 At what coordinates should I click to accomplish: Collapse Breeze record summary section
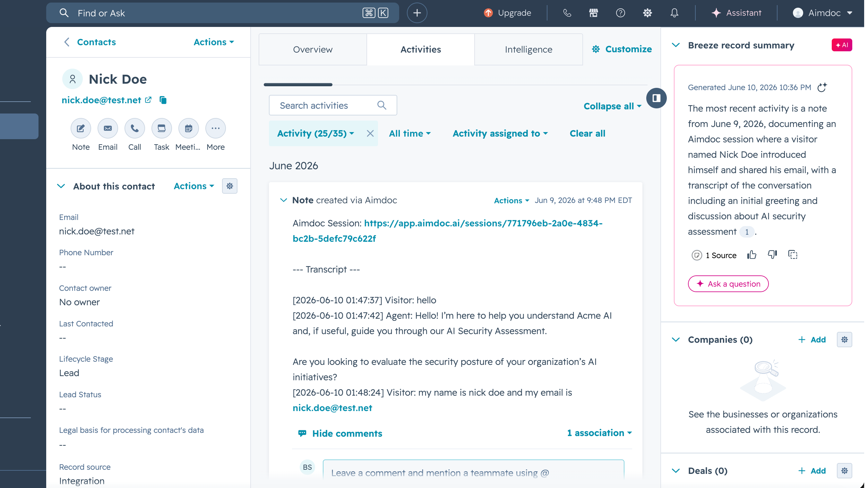tap(675, 45)
